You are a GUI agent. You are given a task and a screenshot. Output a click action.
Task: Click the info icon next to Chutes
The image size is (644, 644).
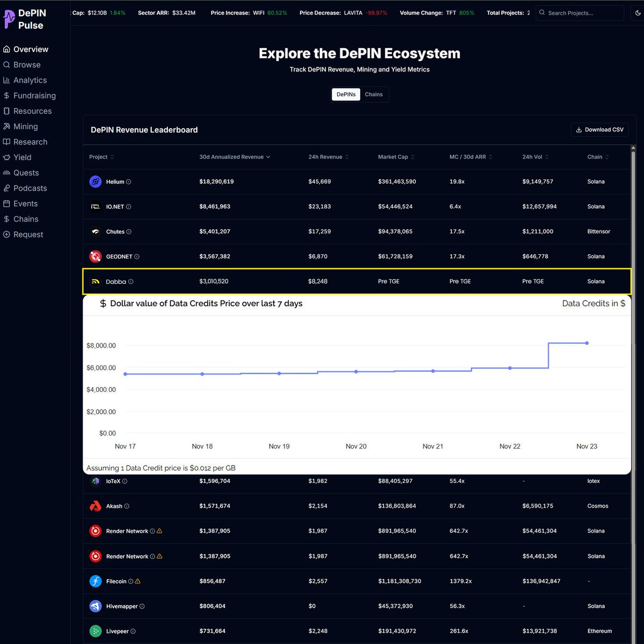click(129, 232)
